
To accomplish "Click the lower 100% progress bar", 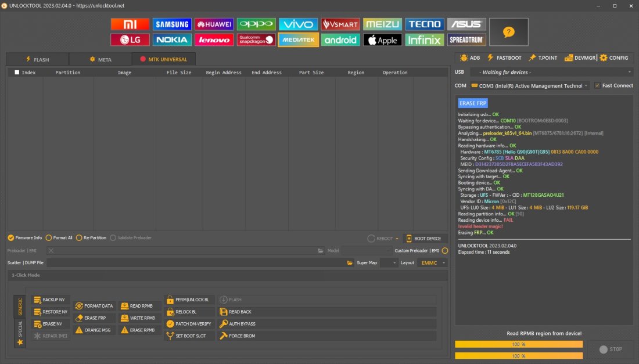I will click(x=519, y=356).
